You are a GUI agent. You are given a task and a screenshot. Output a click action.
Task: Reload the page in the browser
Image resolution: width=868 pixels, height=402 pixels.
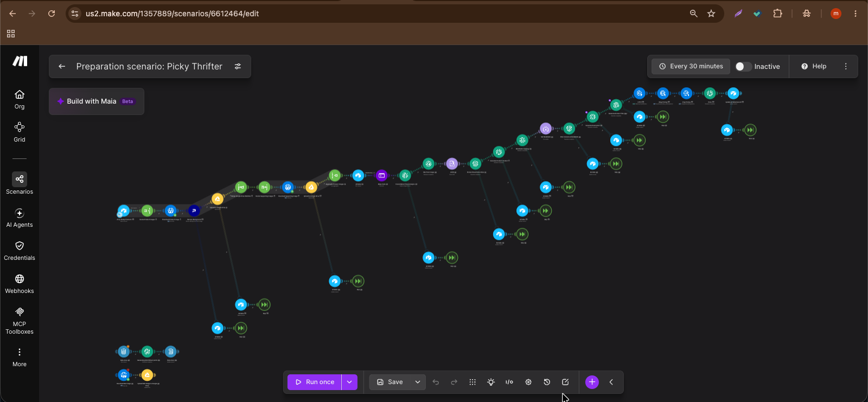click(x=52, y=14)
